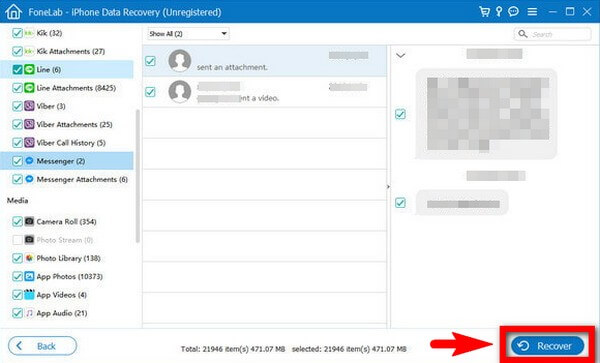Select the Line Attachments icon
This screenshot has width=600, height=363.
(x=29, y=88)
